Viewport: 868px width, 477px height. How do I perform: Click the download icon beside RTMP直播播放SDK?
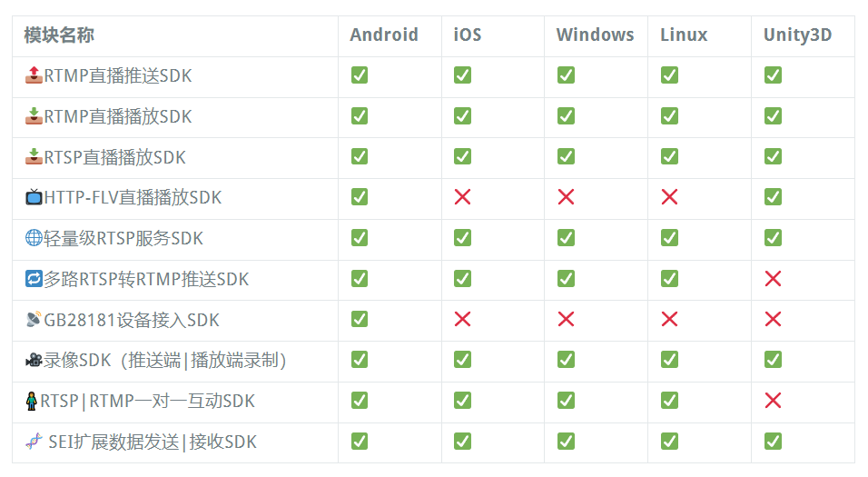point(34,115)
